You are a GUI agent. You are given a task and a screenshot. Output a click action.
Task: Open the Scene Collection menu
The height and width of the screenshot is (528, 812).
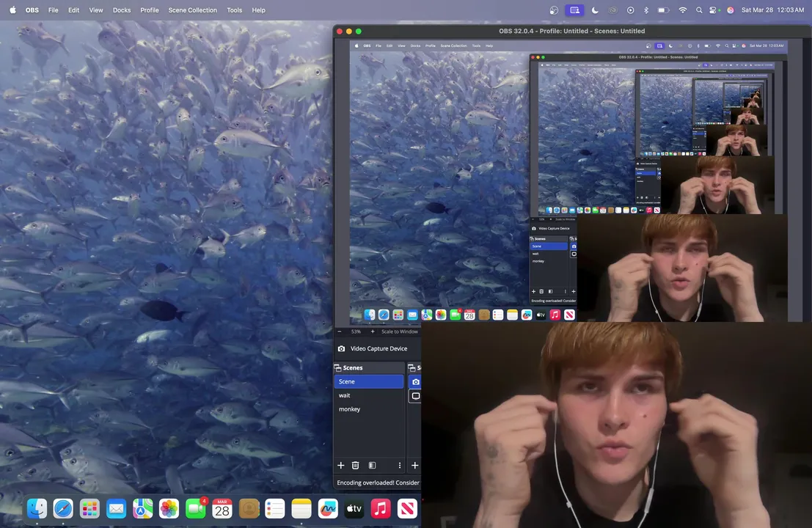coord(193,10)
